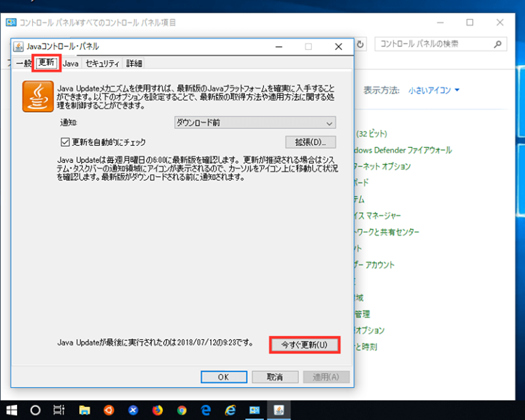
Task: Click the Java Control Panel taskbar icon
Action: coord(279,410)
